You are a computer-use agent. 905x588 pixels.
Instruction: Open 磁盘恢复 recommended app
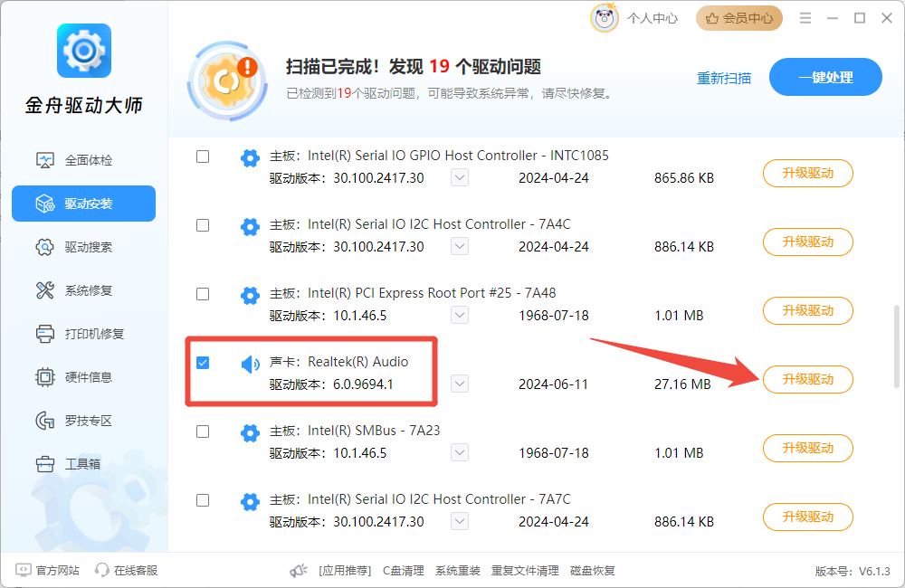pyautogui.click(x=592, y=571)
